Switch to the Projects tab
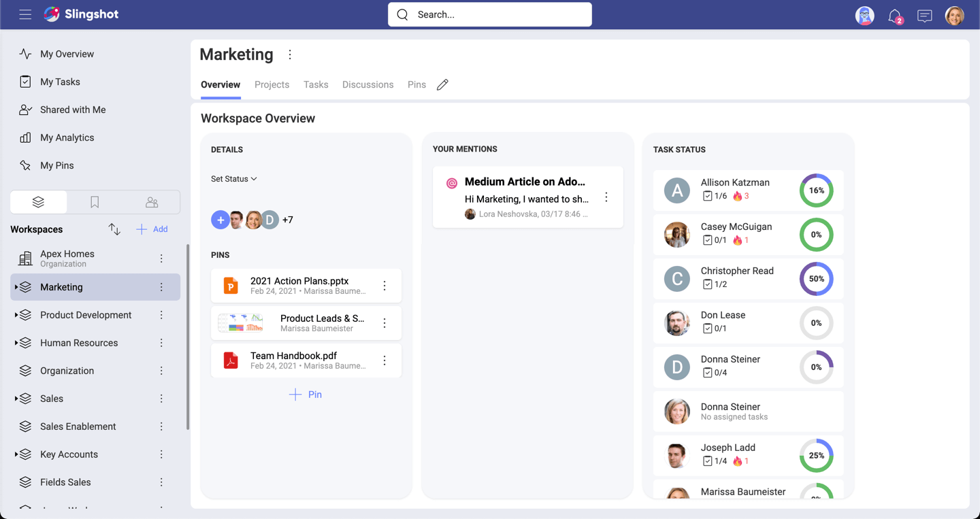 coord(272,85)
